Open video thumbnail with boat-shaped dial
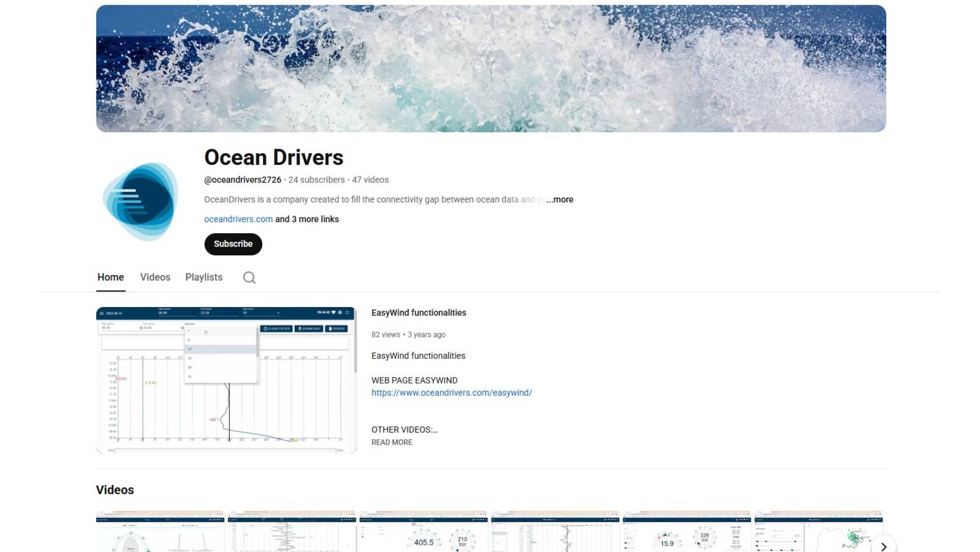Viewport: 980px width, 552px height. [160, 533]
